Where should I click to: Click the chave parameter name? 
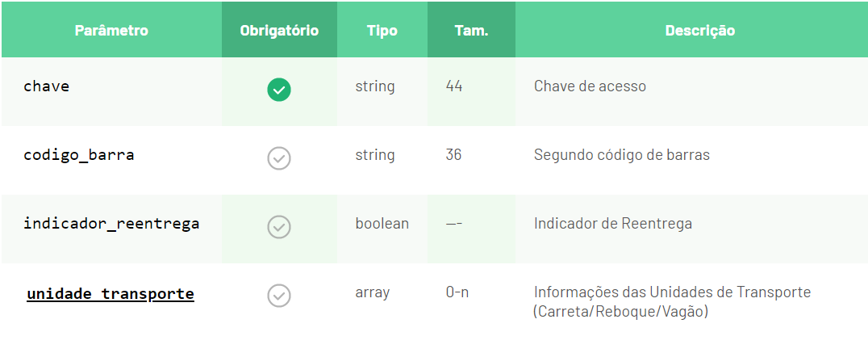(47, 86)
